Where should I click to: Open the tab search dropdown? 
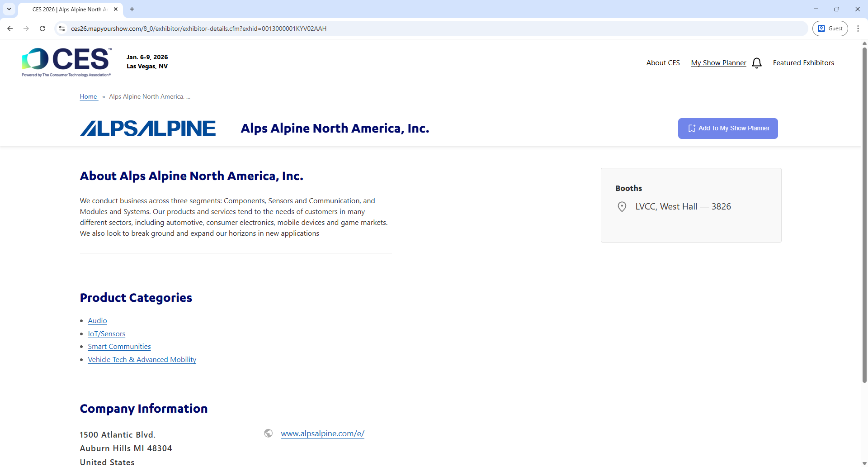(9, 9)
